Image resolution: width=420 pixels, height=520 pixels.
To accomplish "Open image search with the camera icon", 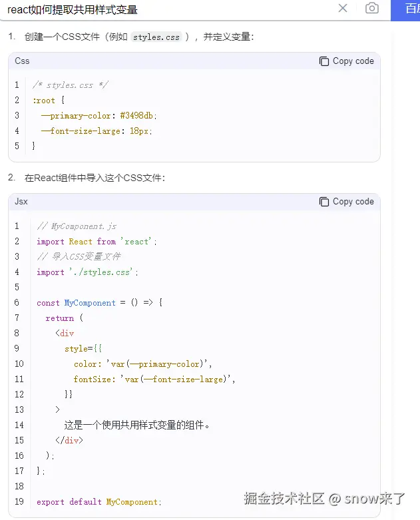I will point(372,8).
